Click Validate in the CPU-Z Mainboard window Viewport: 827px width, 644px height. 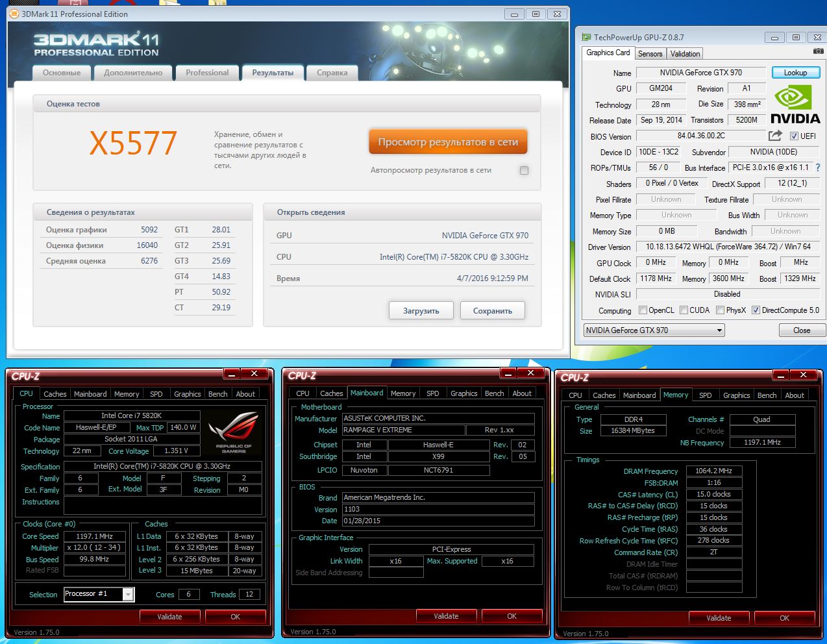click(446, 616)
